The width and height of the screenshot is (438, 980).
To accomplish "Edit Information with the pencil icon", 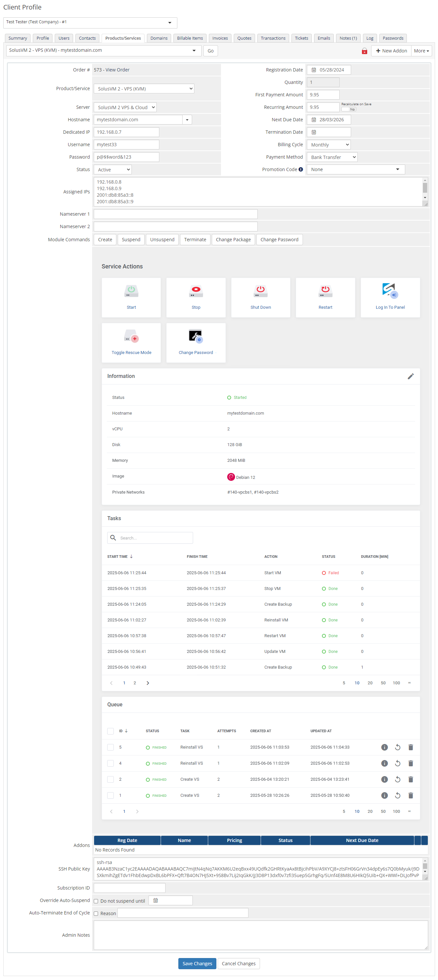I will point(410,376).
